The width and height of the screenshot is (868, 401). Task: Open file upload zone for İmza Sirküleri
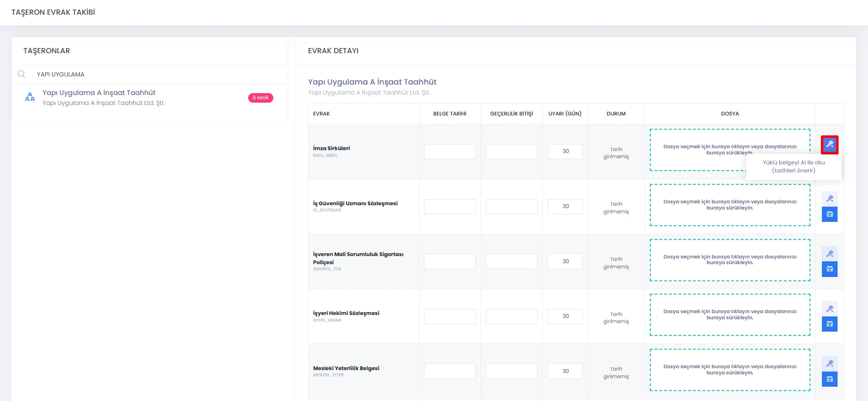click(730, 150)
